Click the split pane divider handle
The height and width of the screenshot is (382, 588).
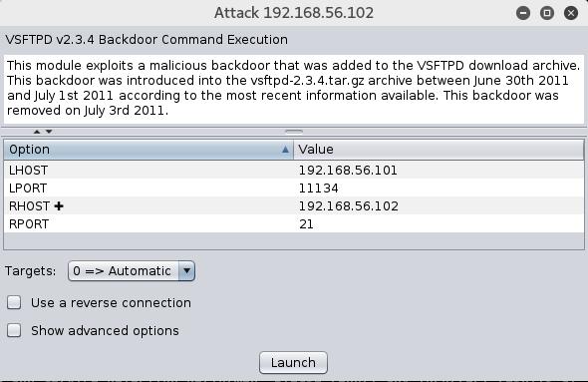click(294, 132)
